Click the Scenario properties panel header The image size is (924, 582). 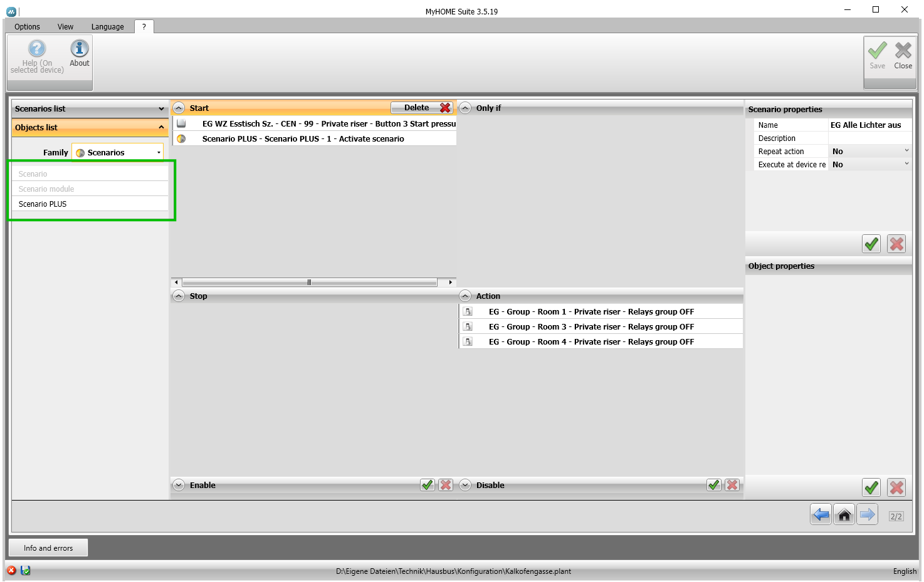tap(829, 109)
